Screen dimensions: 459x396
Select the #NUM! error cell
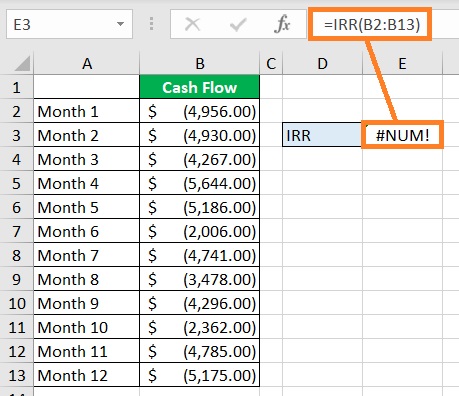coord(402,135)
